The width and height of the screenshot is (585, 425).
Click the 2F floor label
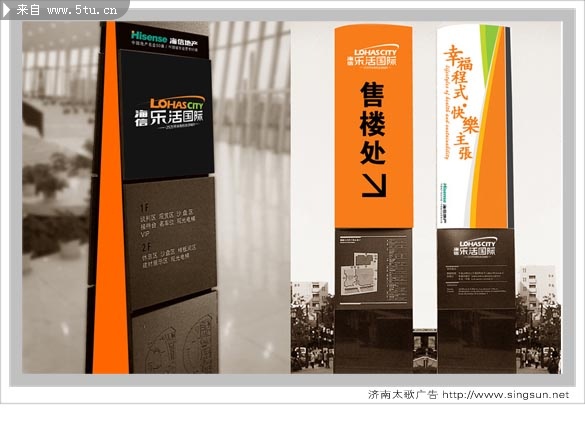pyautogui.click(x=146, y=248)
